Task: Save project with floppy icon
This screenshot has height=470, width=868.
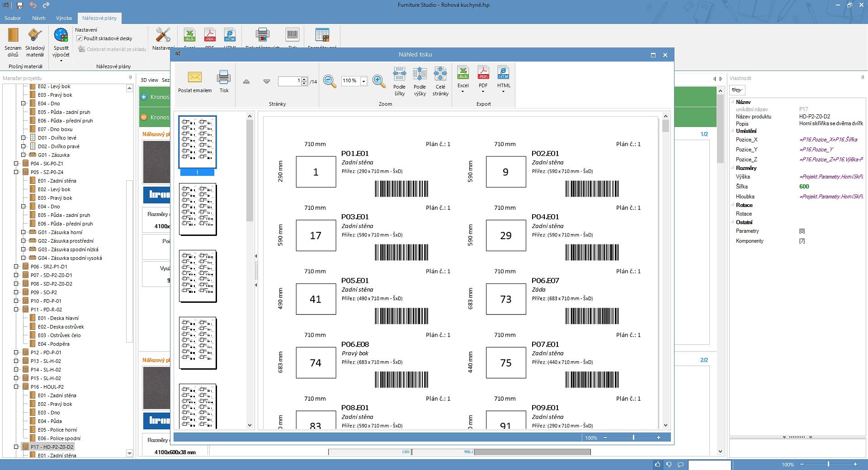Action: point(20,5)
